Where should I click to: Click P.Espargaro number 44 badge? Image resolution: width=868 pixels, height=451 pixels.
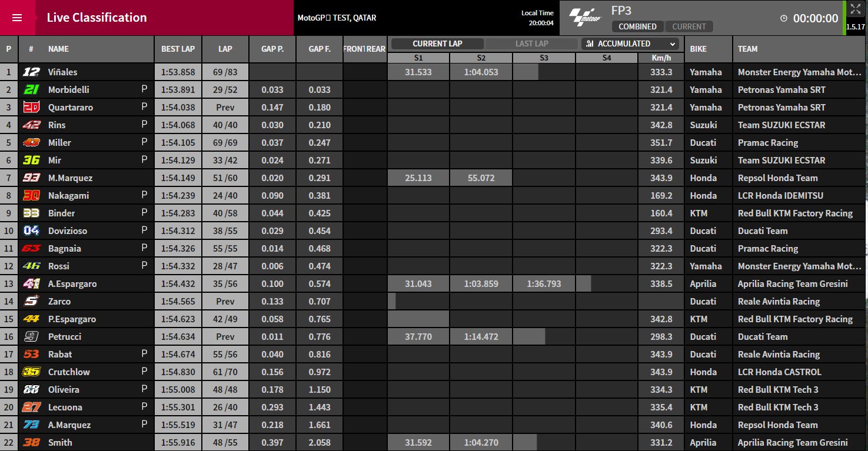(x=31, y=319)
